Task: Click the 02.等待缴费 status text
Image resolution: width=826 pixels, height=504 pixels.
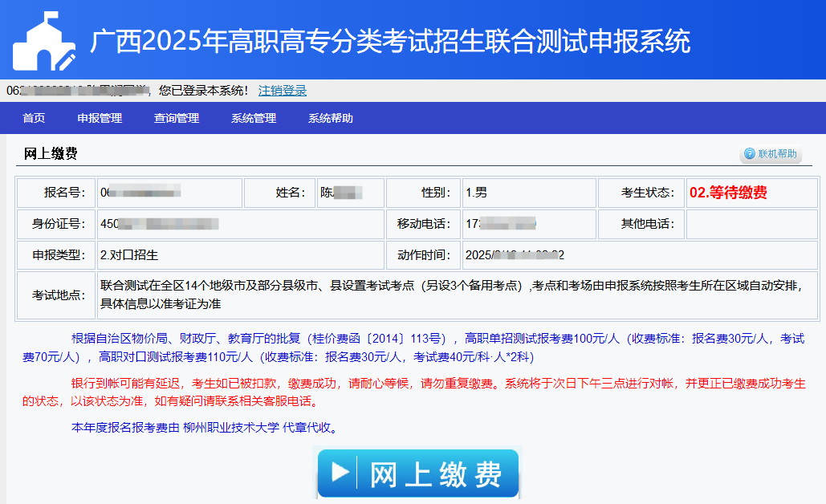Action: [728, 193]
